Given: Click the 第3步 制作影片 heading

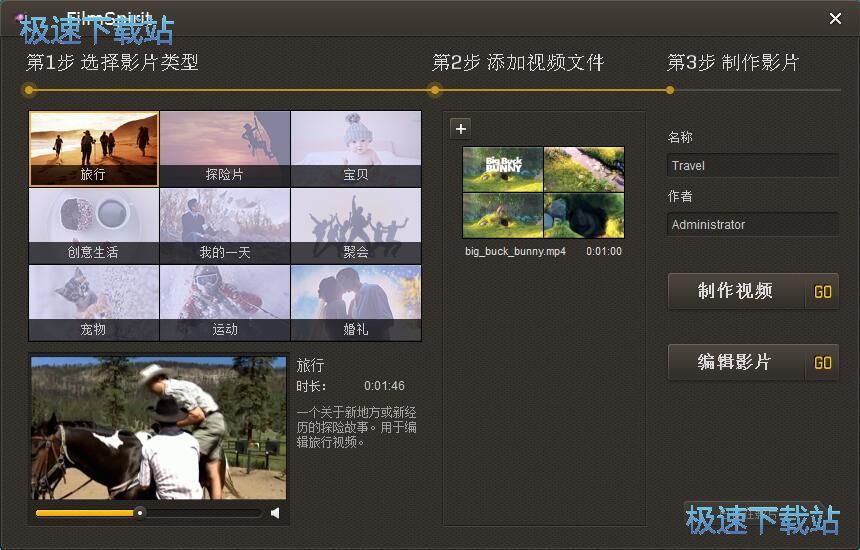Looking at the screenshot, I should click(x=733, y=63).
